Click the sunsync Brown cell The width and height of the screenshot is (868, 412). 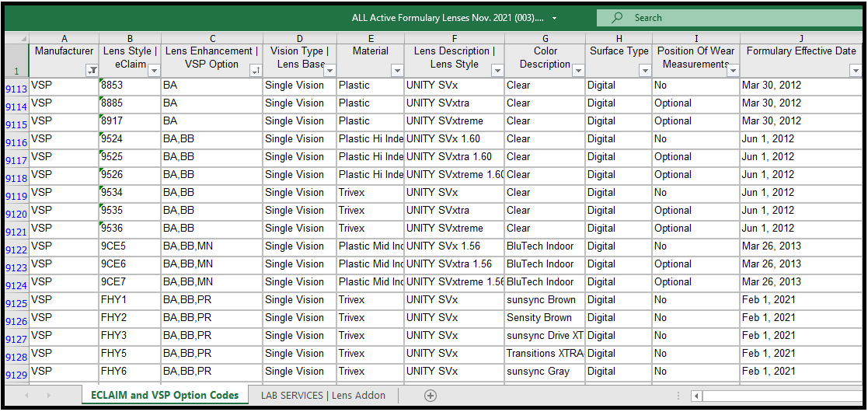(x=546, y=300)
